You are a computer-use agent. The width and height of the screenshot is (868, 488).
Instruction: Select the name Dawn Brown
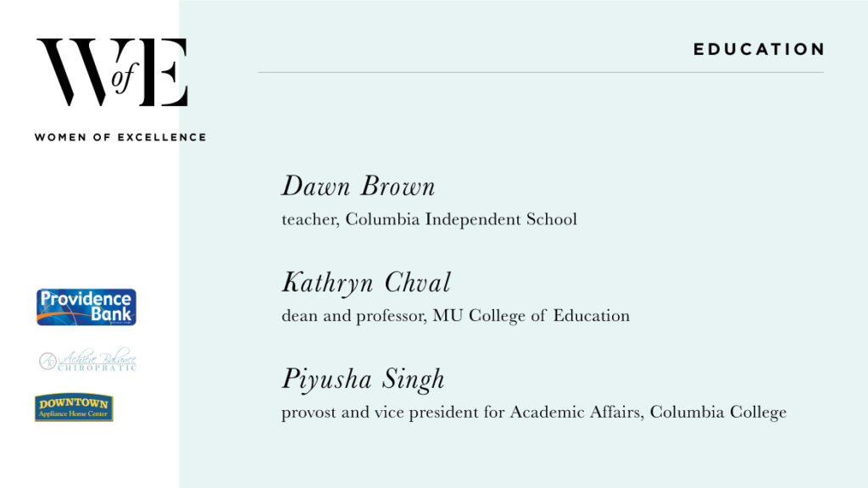point(359,186)
